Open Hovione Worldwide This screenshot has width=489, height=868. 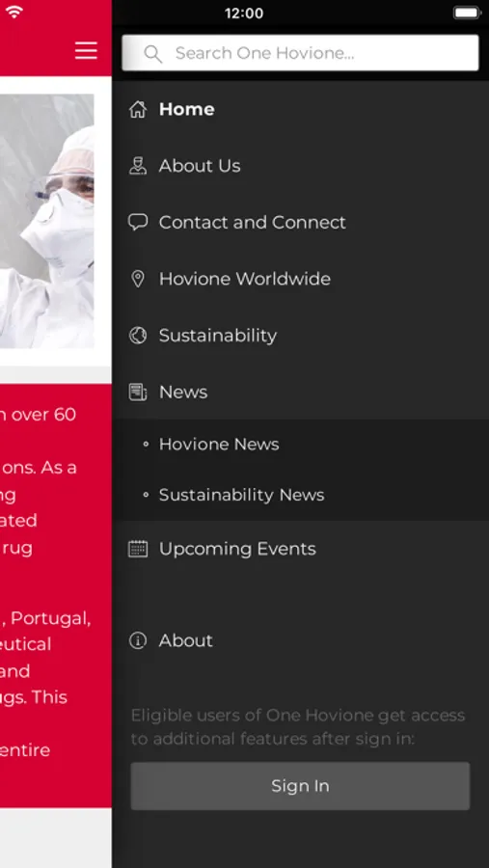tap(245, 279)
